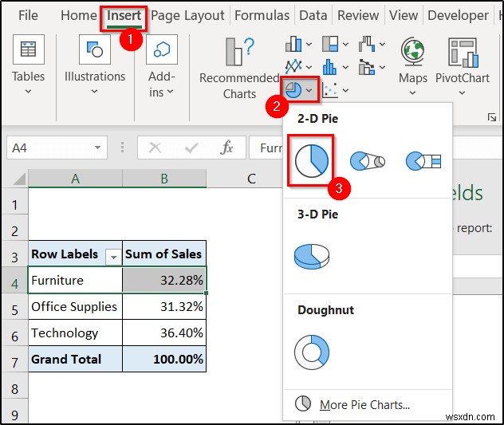The width and height of the screenshot is (504, 425).
Task: Open the Row Labels filter dropdown
Action: coord(113,257)
